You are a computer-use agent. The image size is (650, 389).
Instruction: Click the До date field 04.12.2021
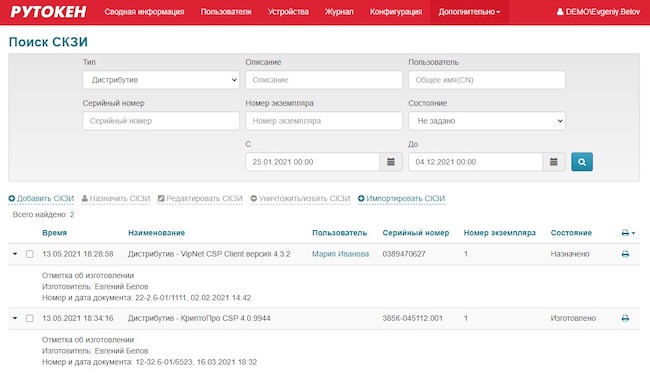(x=475, y=162)
